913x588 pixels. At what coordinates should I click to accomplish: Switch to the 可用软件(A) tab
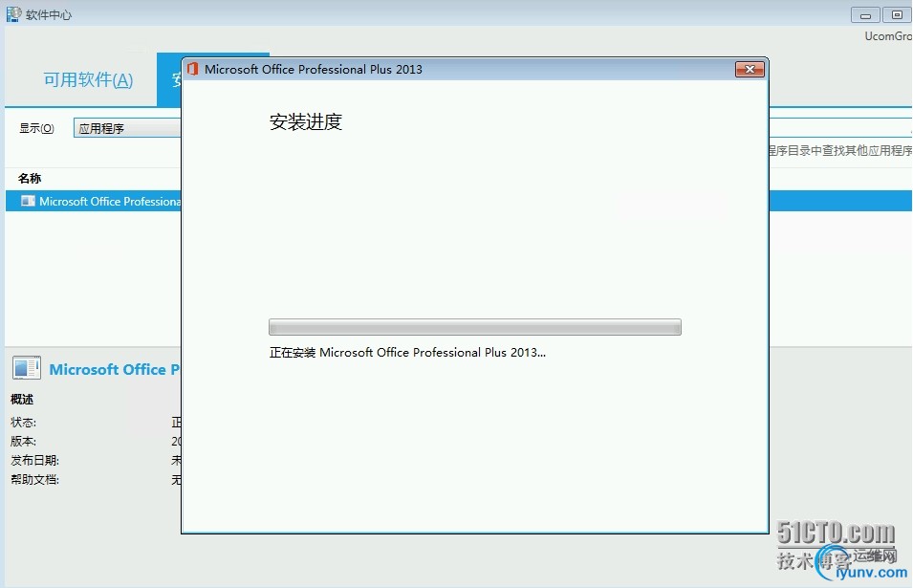89,79
